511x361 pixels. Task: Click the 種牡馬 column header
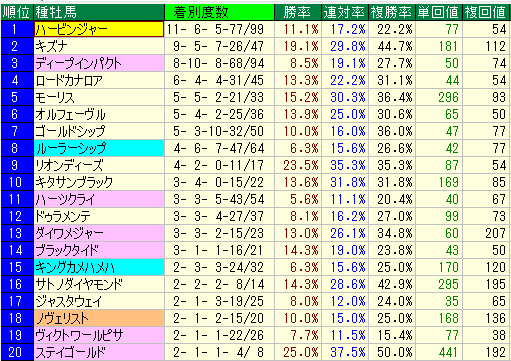[x=99, y=12]
